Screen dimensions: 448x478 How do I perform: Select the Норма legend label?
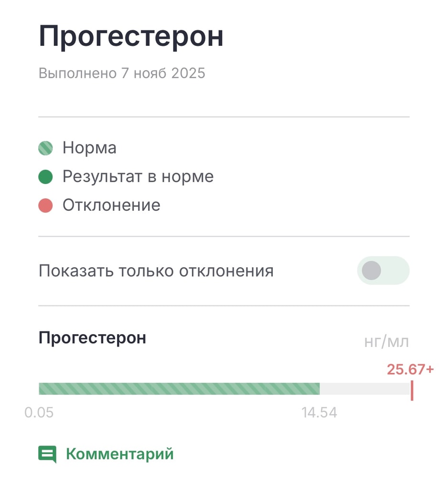(x=89, y=148)
